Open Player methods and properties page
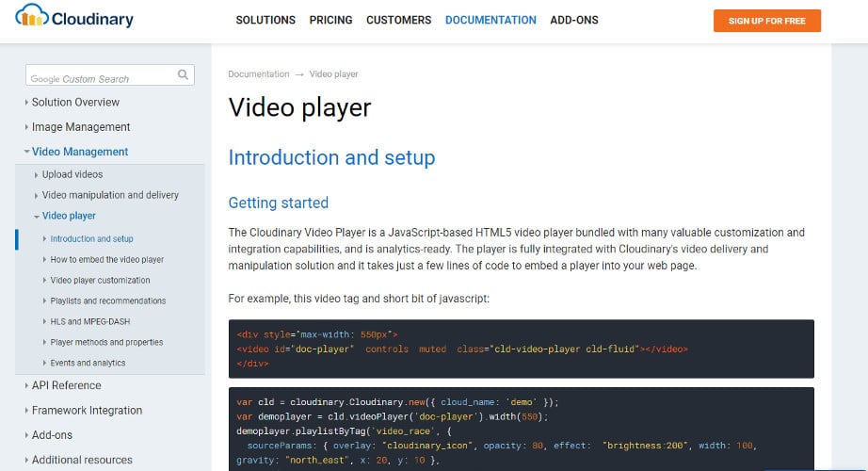The height and width of the screenshot is (471, 868). tap(106, 342)
